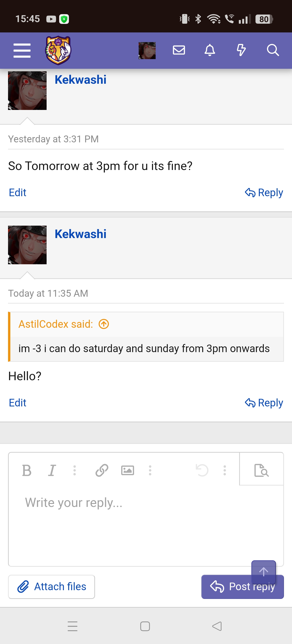Viewport: 292px width, 644px height.
Task: Toggle bold formatting in editor
Action: click(27, 471)
